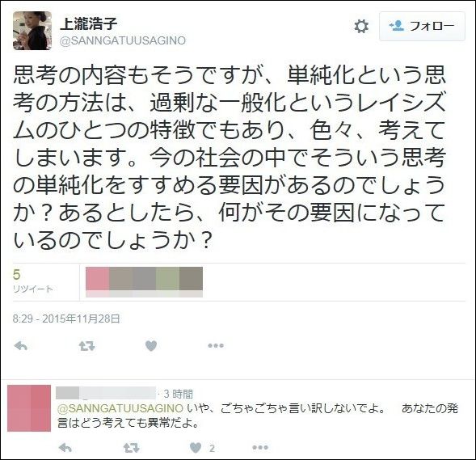The height and width of the screenshot is (460, 476).
Task: Open the 上瀧浩子 display name link
Action: tap(89, 23)
